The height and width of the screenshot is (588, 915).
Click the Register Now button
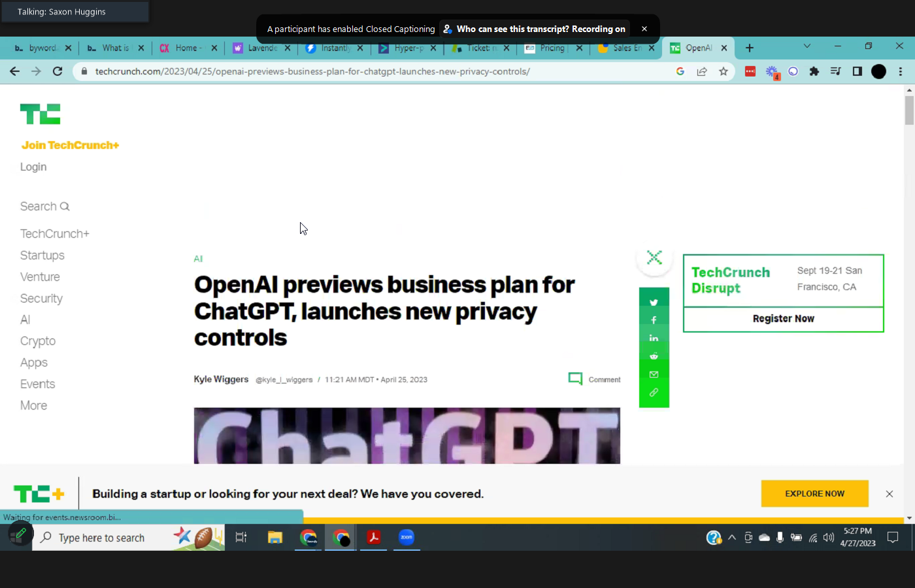coord(783,319)
